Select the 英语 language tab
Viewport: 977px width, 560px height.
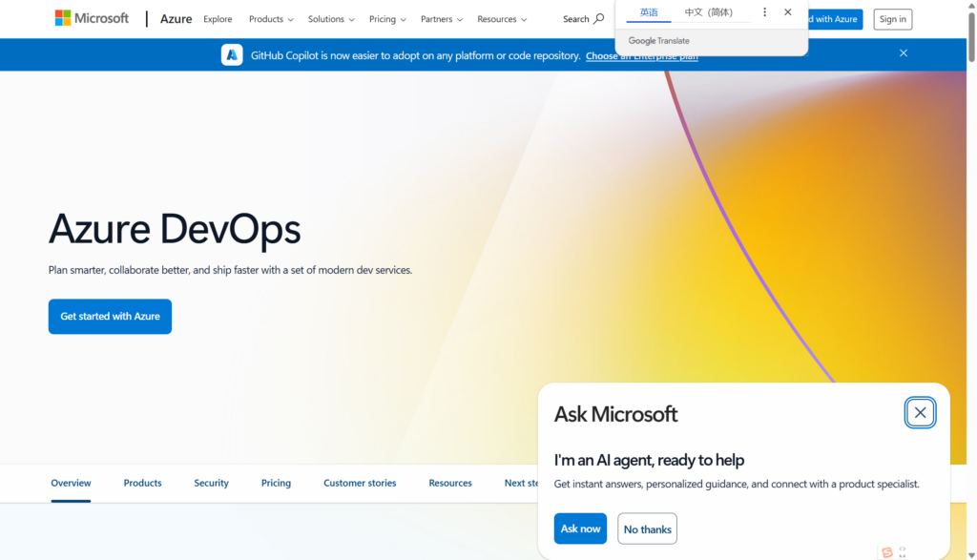click(649, 12)
